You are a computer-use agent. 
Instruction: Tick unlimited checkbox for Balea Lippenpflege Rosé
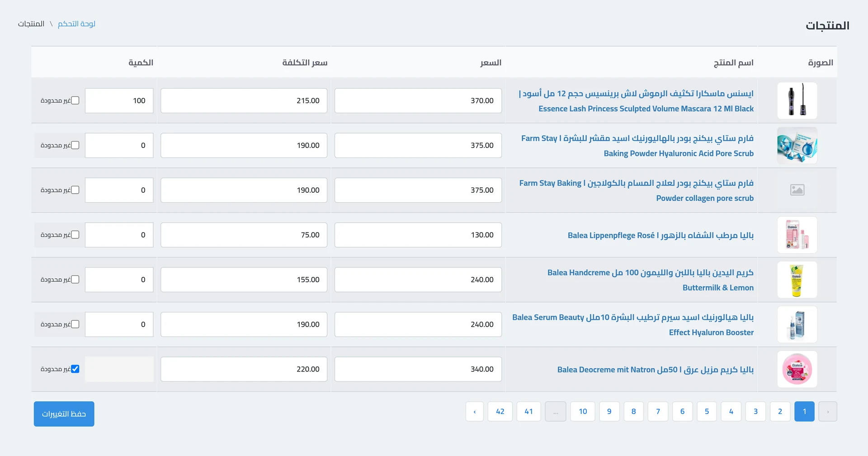[x=75, y=235]
